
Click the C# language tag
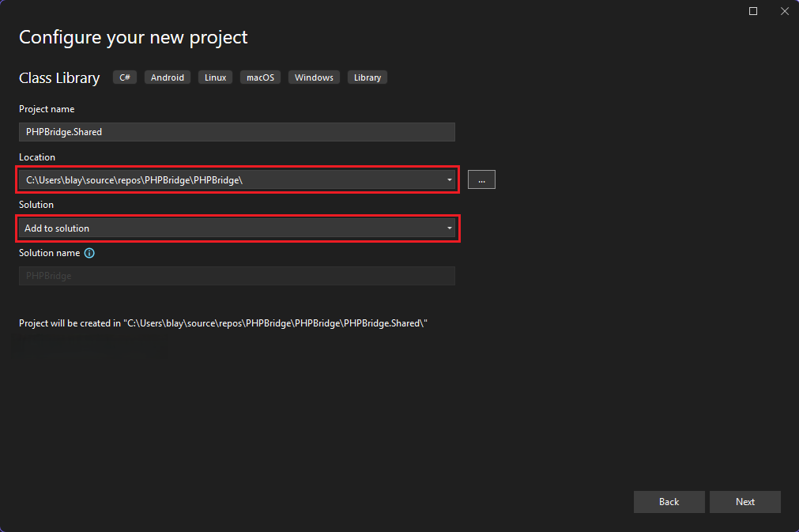click(x=125, y=77)
